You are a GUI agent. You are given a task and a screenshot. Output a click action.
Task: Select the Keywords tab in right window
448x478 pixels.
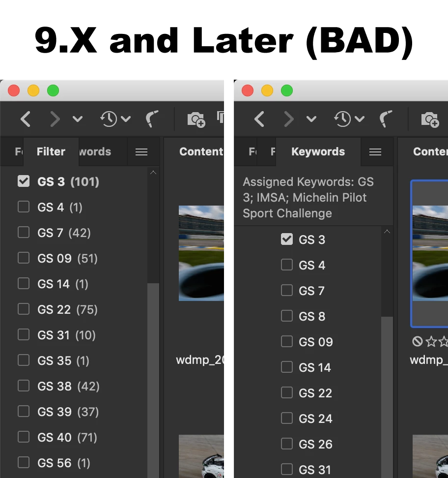pos(318,151)
